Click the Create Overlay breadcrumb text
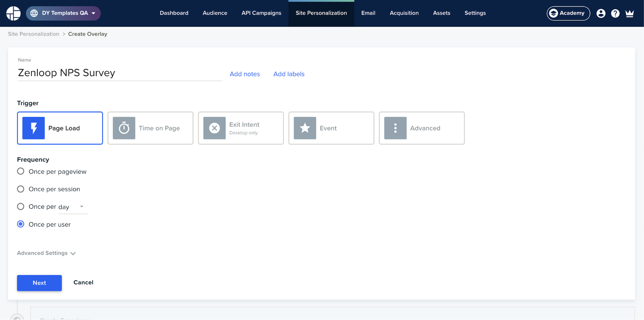644x320 pixels. 88,34
